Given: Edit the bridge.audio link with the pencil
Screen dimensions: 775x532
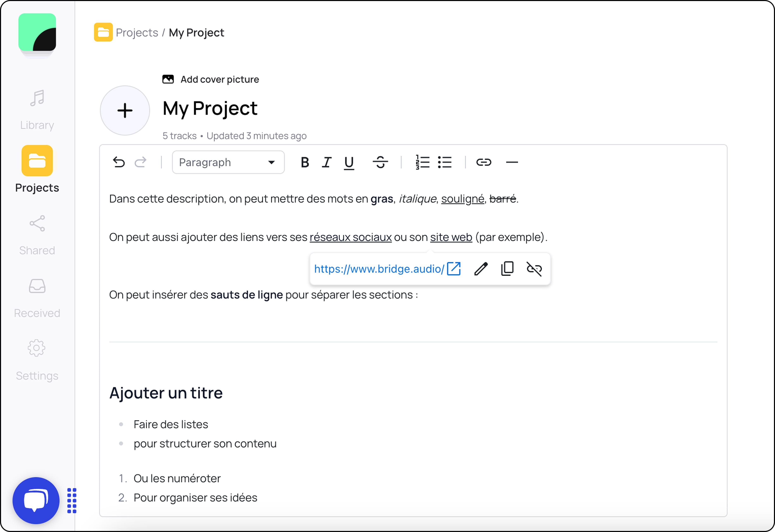Looking at the screenshot, I should coord(480,269).
